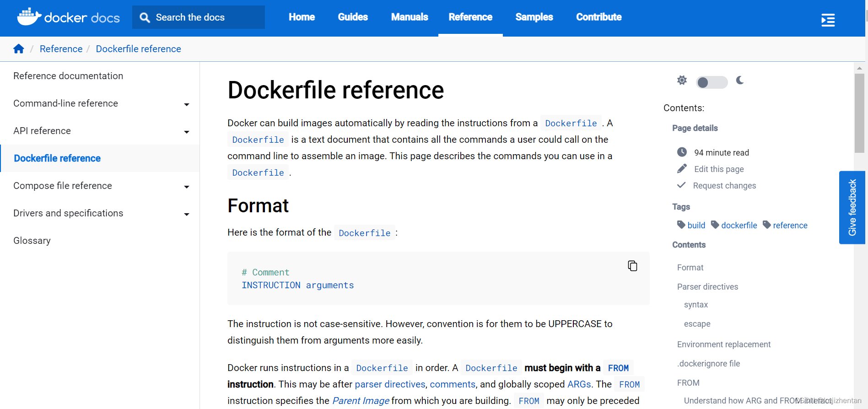868x409 pixels.
Task: Jump to syntax in contents
Action: coord(696,305)
